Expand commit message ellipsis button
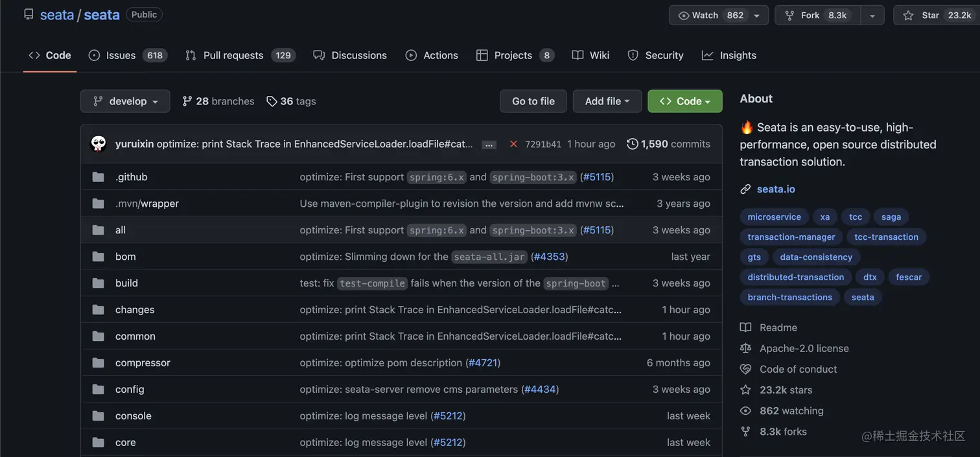Screen dimensions: 980x457 click(x=489, y=145)
